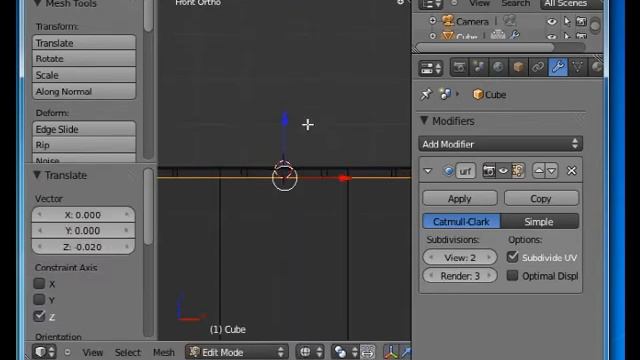Expand the Camera row in the outliner
Image resolution: width=640 pixels, height=360 pixels.
[432, 20]
